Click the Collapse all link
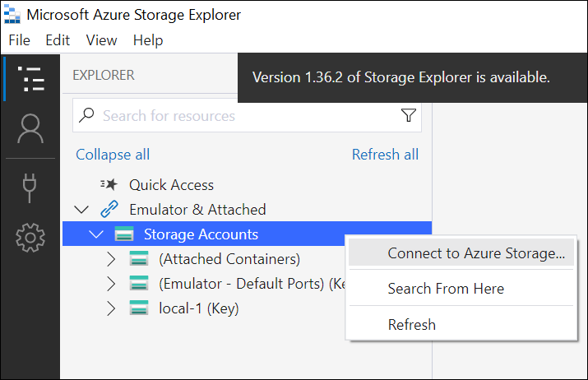 (113, 155)
